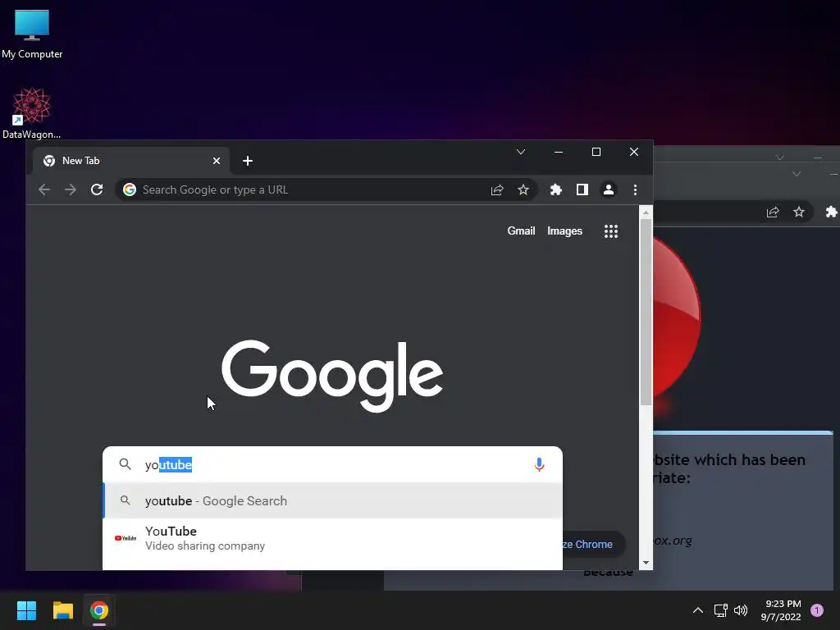
Task: Open Google apps grid
Action: click(x=611, y=231)
